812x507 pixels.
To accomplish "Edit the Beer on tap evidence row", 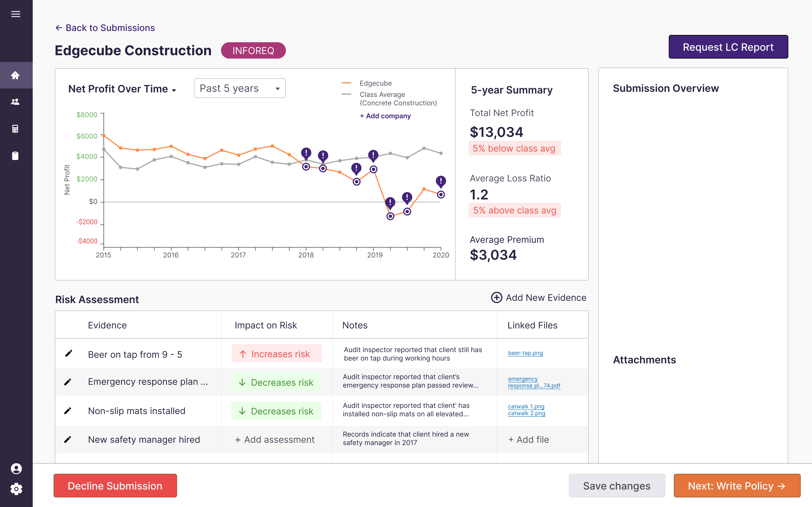I will [x=69, y=353].
